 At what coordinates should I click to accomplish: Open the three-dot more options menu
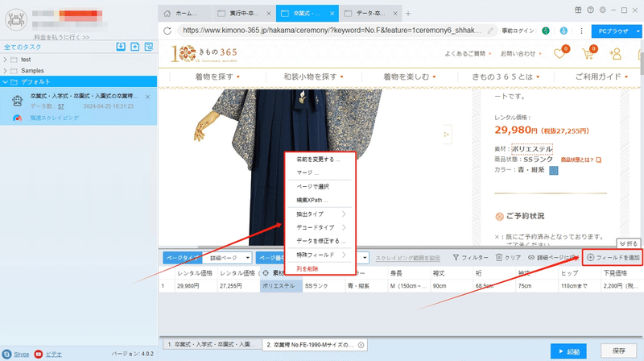pyautogui.click(x=581, y=31)
